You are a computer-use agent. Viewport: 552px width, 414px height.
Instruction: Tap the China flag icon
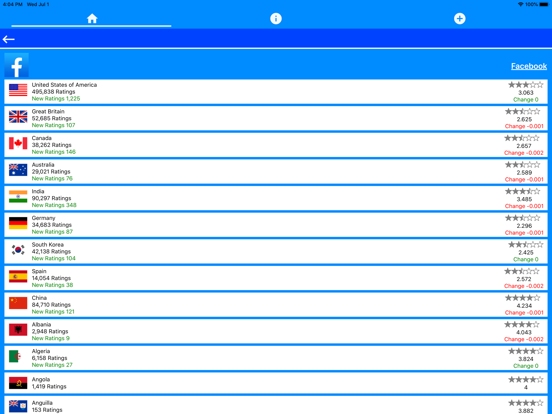tap(18, 303)
